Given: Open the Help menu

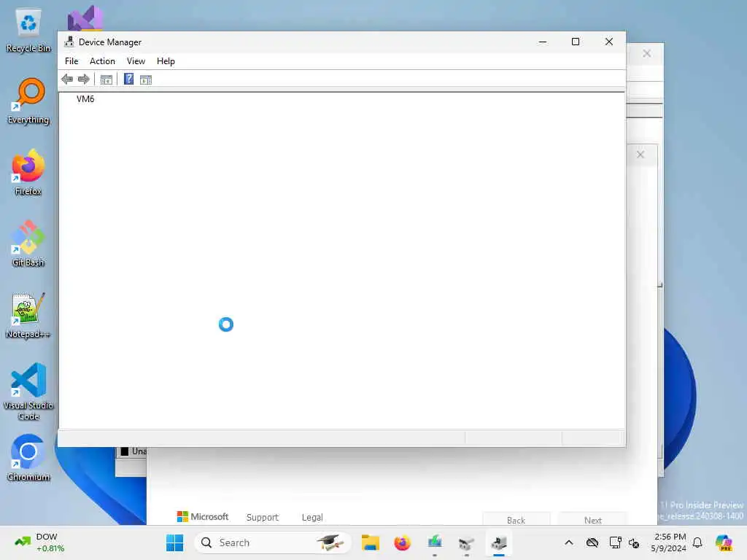Looking at the screenshot, I should point(166,61).
